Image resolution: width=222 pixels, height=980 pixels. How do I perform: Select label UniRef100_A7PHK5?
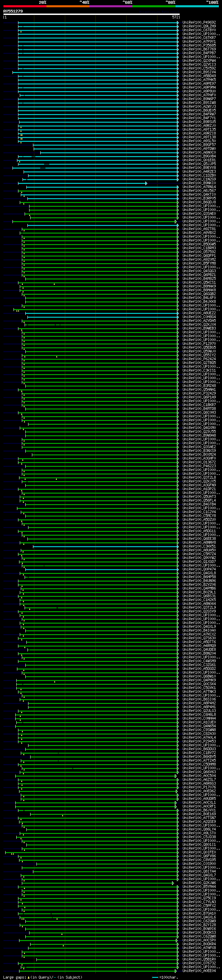point(199,80)
